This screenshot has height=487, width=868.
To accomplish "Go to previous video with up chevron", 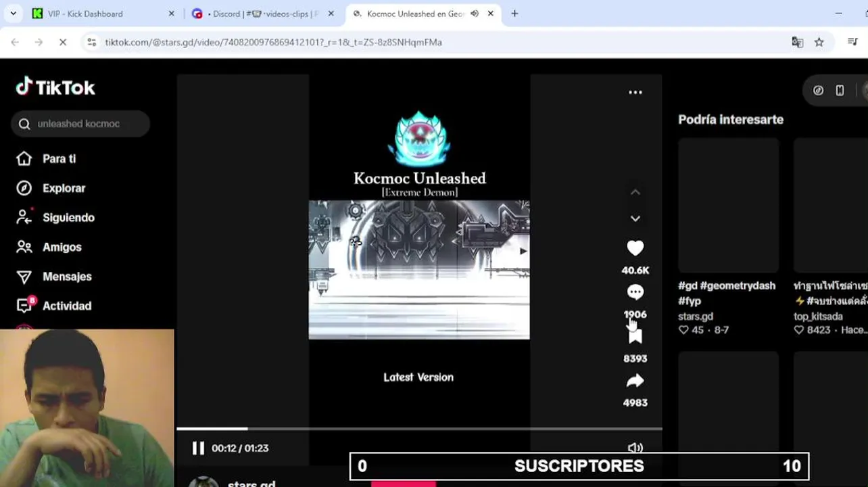I will coord(635,192).
